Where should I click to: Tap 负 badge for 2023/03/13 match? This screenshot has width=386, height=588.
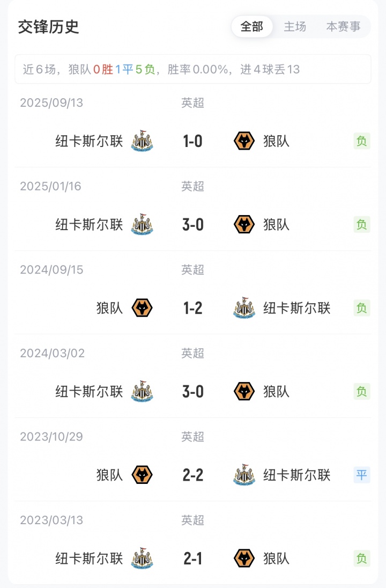(x=362, y=558)
